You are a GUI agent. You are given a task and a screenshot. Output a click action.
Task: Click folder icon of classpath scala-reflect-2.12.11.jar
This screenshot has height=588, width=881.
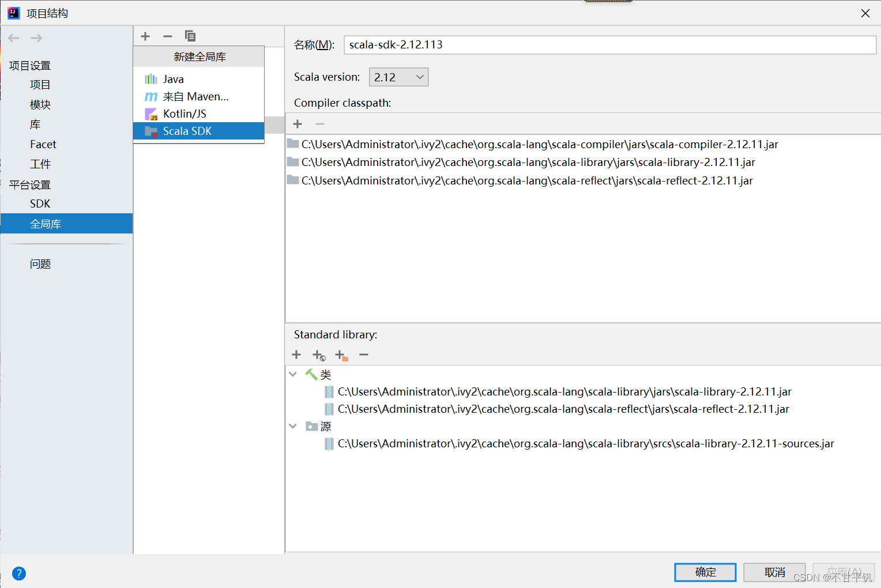(x=293, y=180)
